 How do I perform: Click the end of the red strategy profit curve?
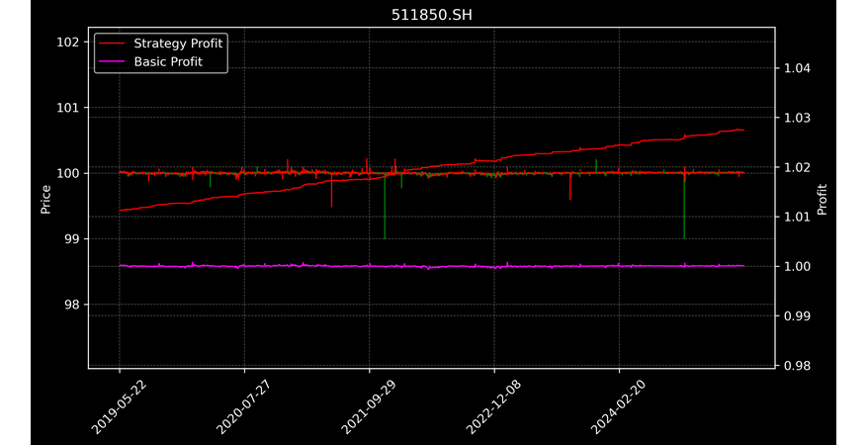[742, 131]
